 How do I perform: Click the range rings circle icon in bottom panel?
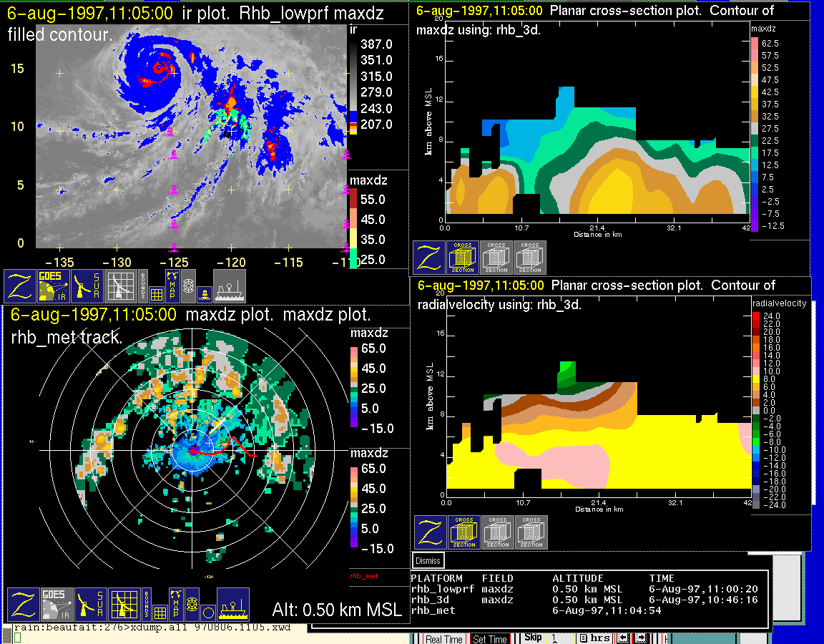pyautogui.click(x=207, y=613)
